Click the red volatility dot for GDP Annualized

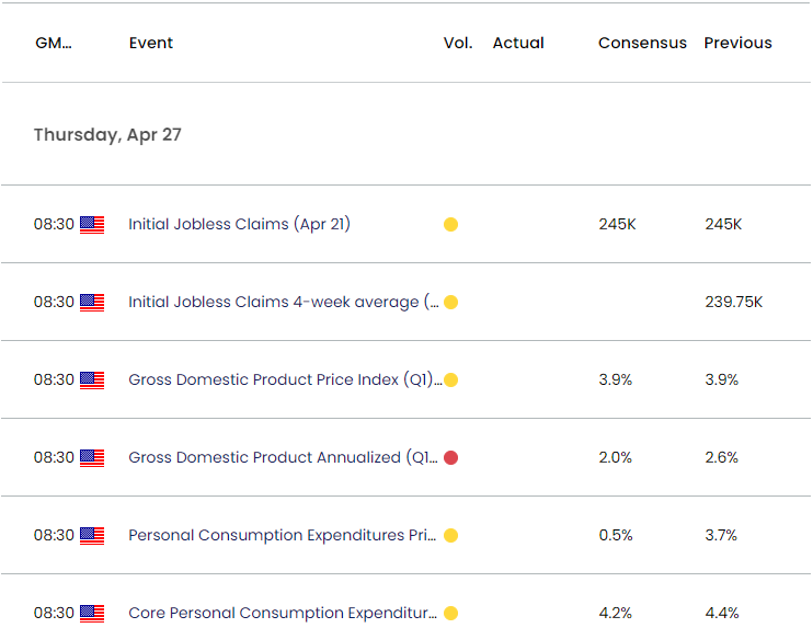[450, 458]
